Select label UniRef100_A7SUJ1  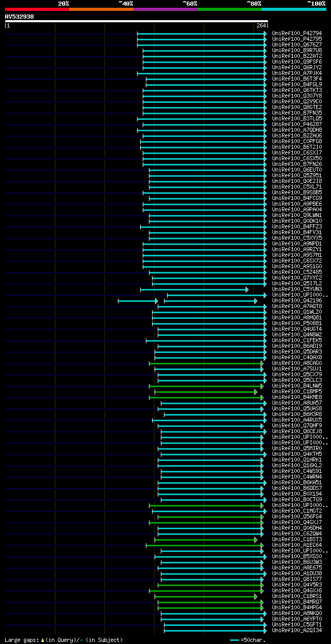click(x=297, y=369)
